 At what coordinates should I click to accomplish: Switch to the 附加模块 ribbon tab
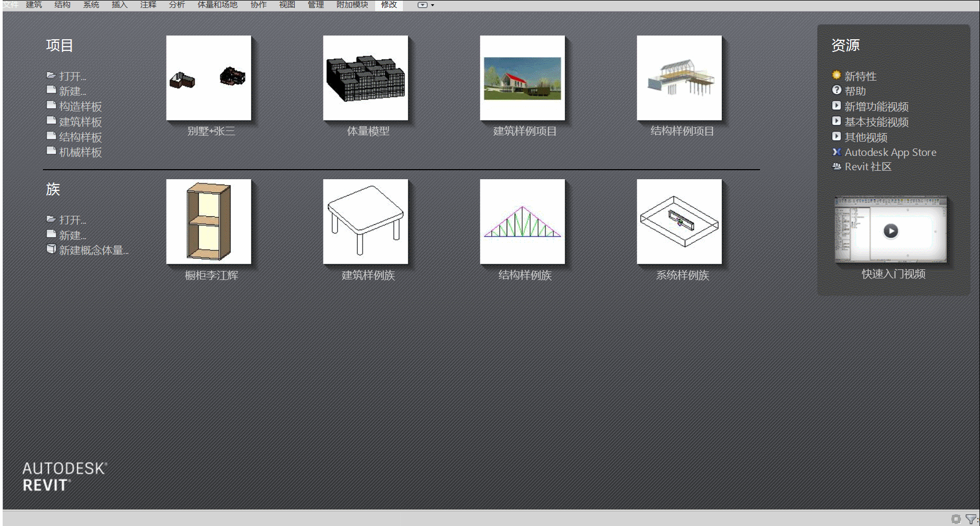(x=352, y=5)
